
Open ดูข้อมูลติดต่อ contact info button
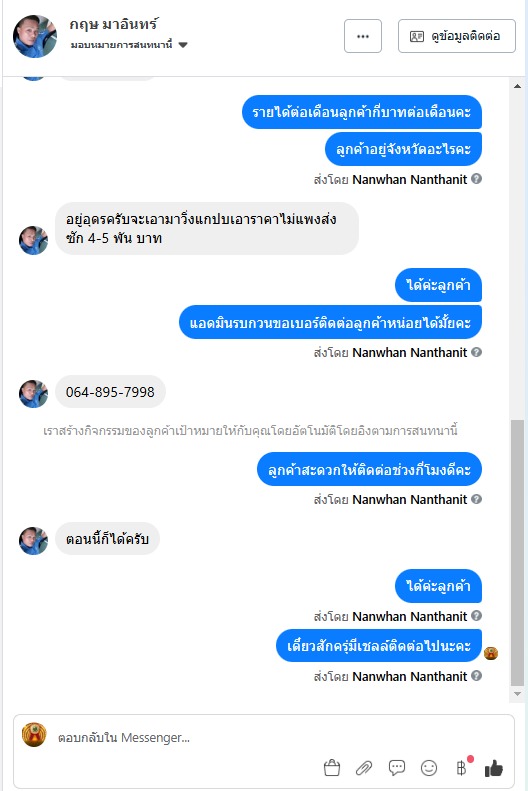(456, 36)
